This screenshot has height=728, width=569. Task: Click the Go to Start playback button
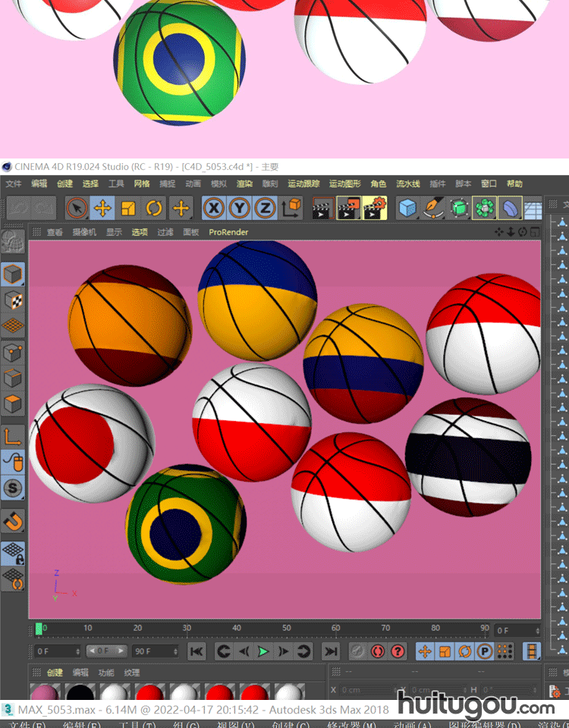click(196, 651)
